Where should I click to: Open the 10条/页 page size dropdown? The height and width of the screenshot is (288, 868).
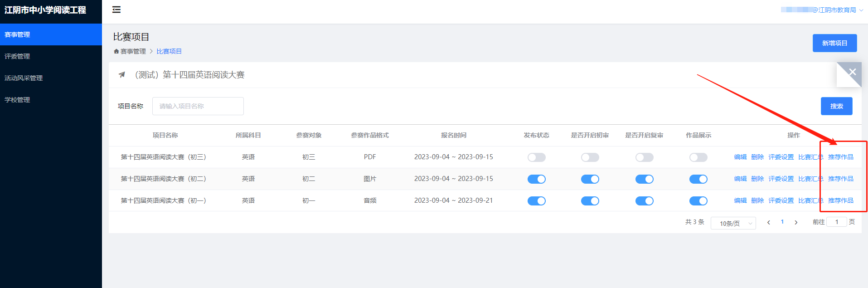pyautogui.click(x=733, y=223)
